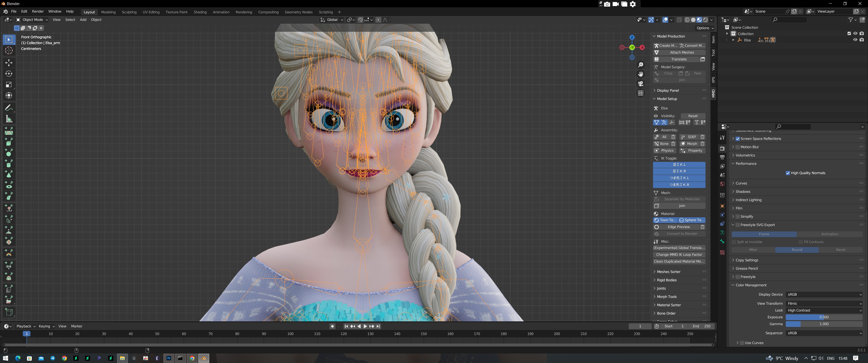Image resolution: width=868 pixels, height=363 pixels.
Task: Adjust the Gamma slider
Action: click(824, 324)
